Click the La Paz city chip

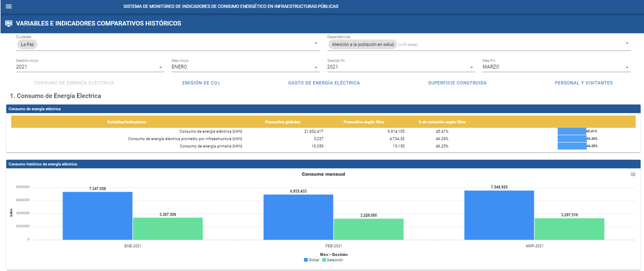point(27,45)
